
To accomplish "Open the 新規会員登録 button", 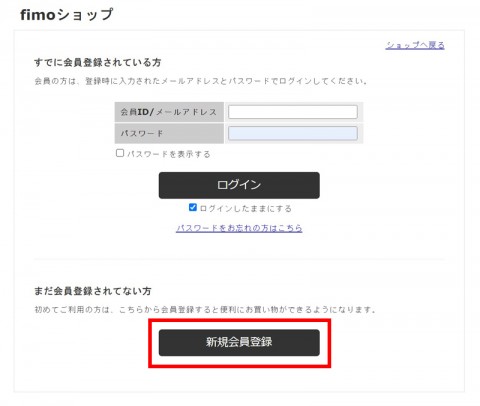I will tap(239, 343).
